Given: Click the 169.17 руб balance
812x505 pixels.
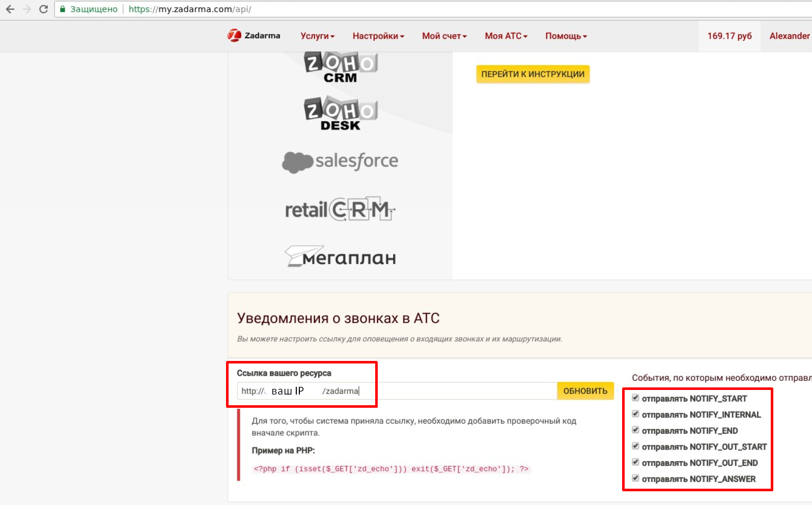Looking at the screenshot, I should coord(730,36).
